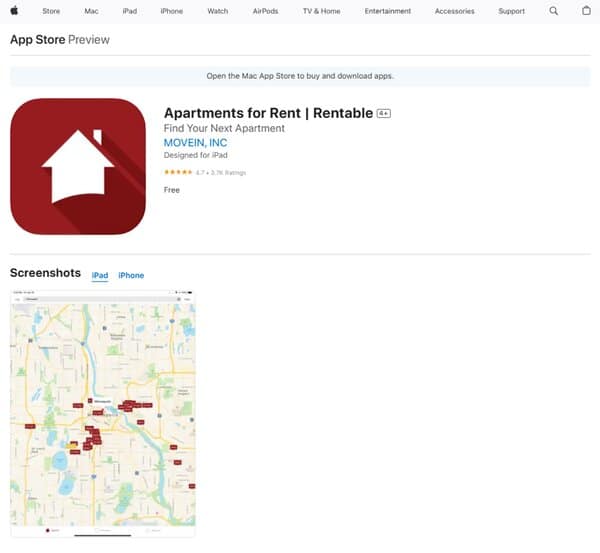Click the 'Screenshots' section heading
The image size is (600, 553).
point(45,273)
